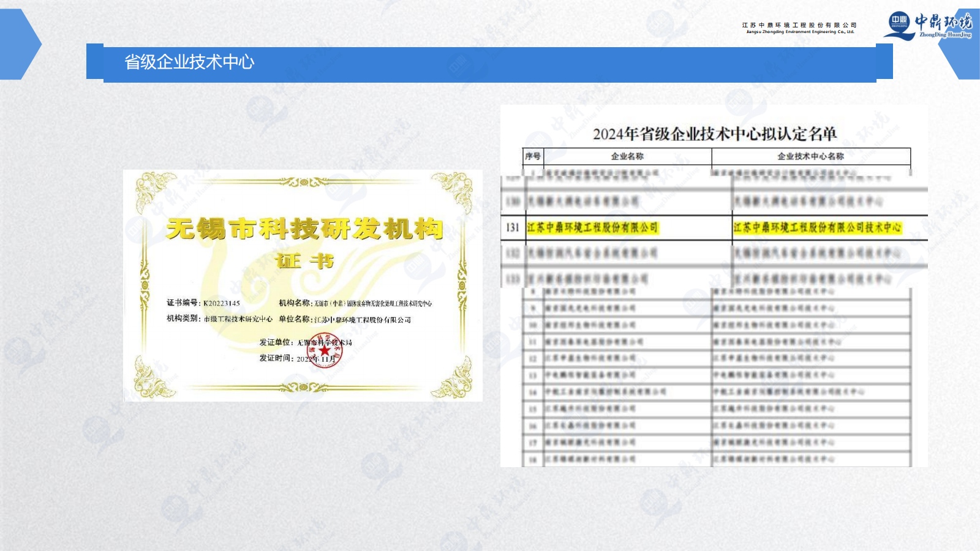The image size is (980, 551).
Task: Click the 单位名称 line on the certificate
Action: pos(345,320)
